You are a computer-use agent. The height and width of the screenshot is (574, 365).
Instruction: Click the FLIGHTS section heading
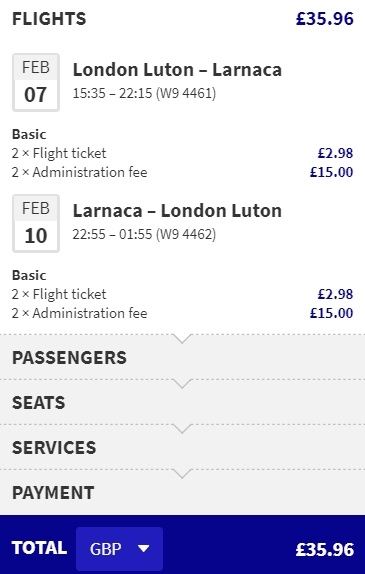tap(49, 19)
